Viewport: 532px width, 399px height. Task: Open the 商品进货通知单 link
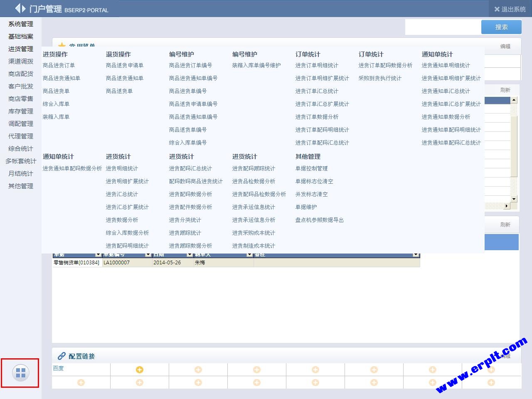coord(62,78)
